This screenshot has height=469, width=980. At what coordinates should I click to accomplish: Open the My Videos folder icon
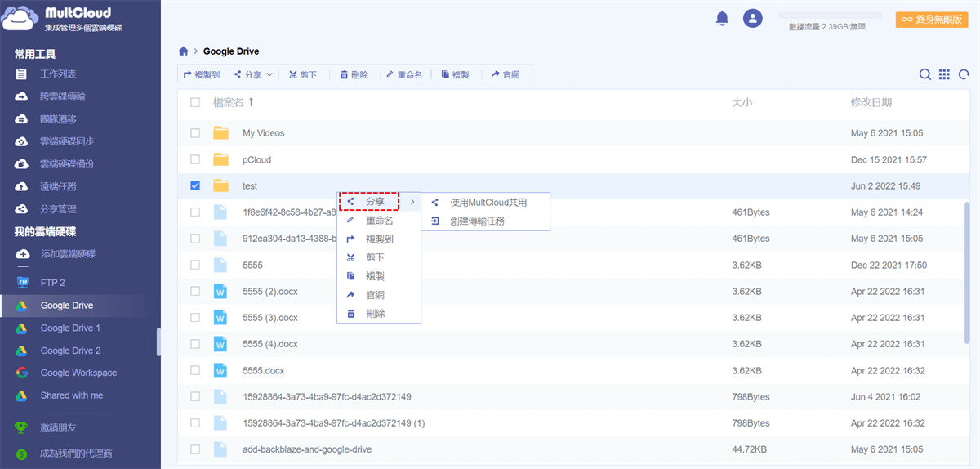pos(220,133)
